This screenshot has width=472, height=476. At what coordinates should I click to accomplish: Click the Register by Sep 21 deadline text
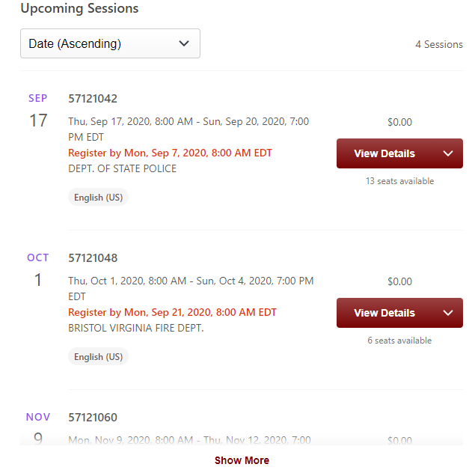(x=172, y=312)
